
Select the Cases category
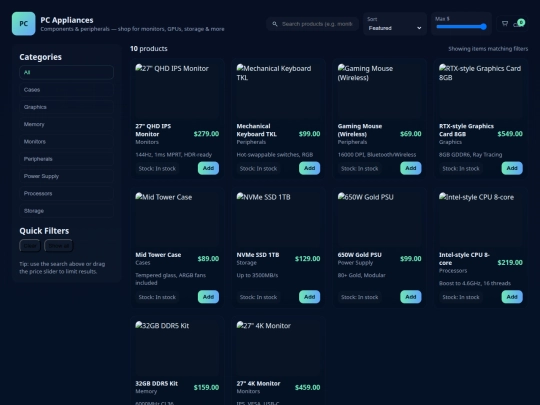[x=66, y=90]
